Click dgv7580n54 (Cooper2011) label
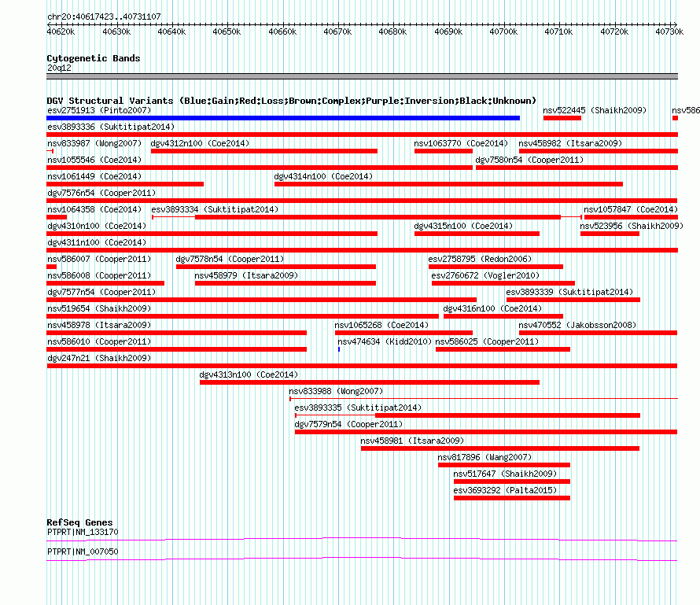The height and width of the screenshot is (605, 700). [529, 160]
